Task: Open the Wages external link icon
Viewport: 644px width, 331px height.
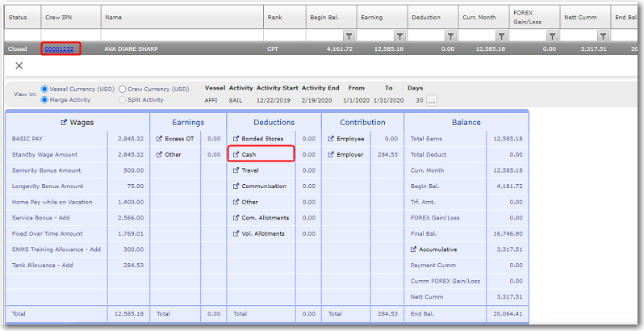Action: point(64,123)
